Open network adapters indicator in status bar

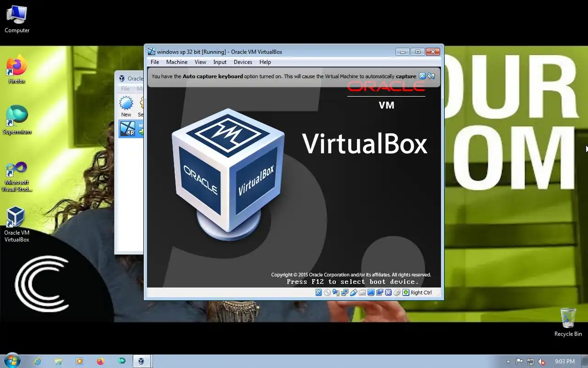pyautogui.click(x=345, y=293)
